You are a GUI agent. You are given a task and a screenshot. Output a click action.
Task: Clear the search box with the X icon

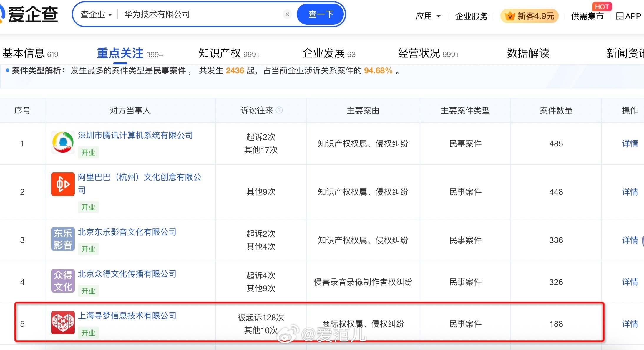click(287, 14)
